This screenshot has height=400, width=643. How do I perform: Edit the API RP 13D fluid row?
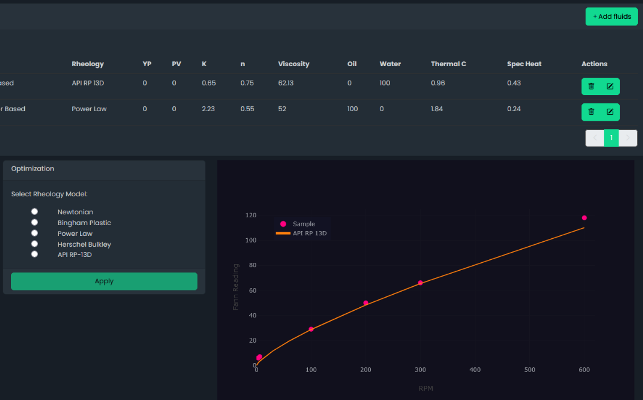click(610, 85)
